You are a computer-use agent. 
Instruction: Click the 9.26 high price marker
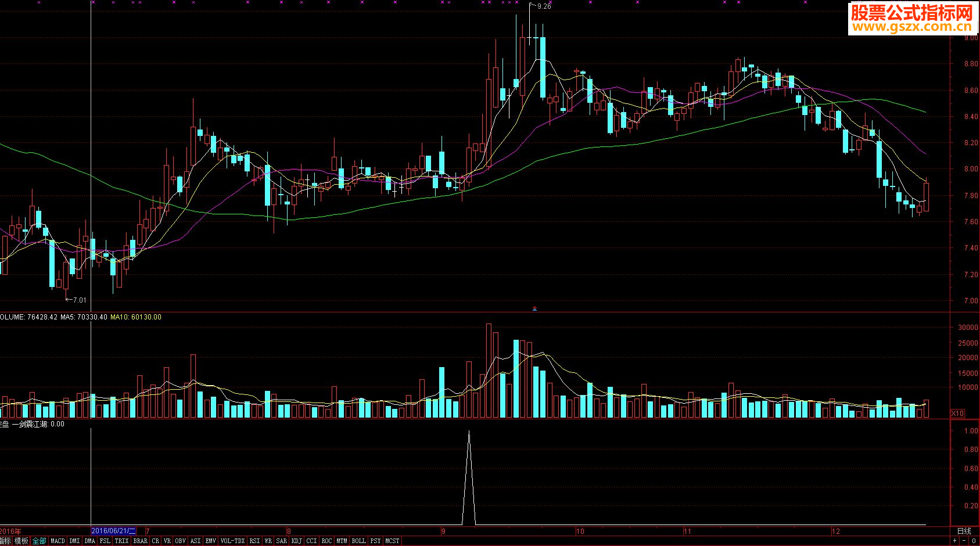[544, 6]
